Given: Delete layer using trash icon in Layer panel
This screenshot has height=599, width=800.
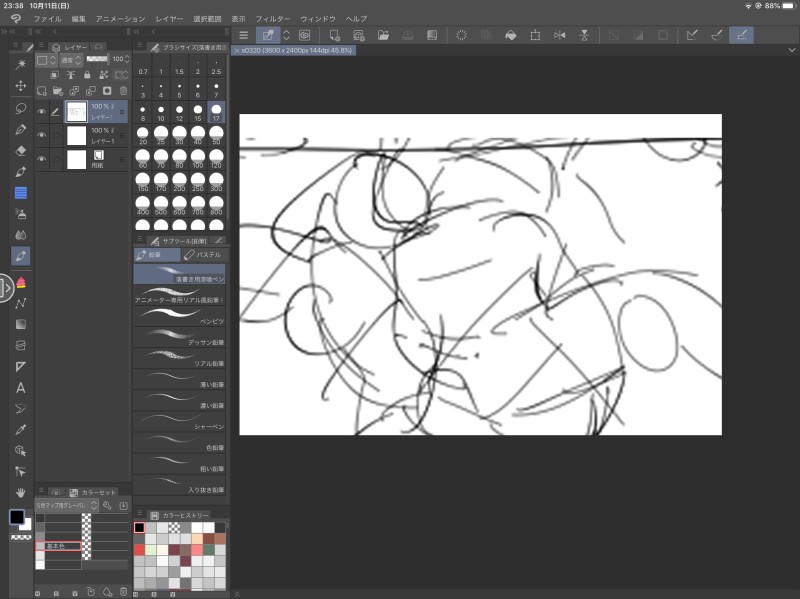Looking at the screenshot, I should coord(123,91).
